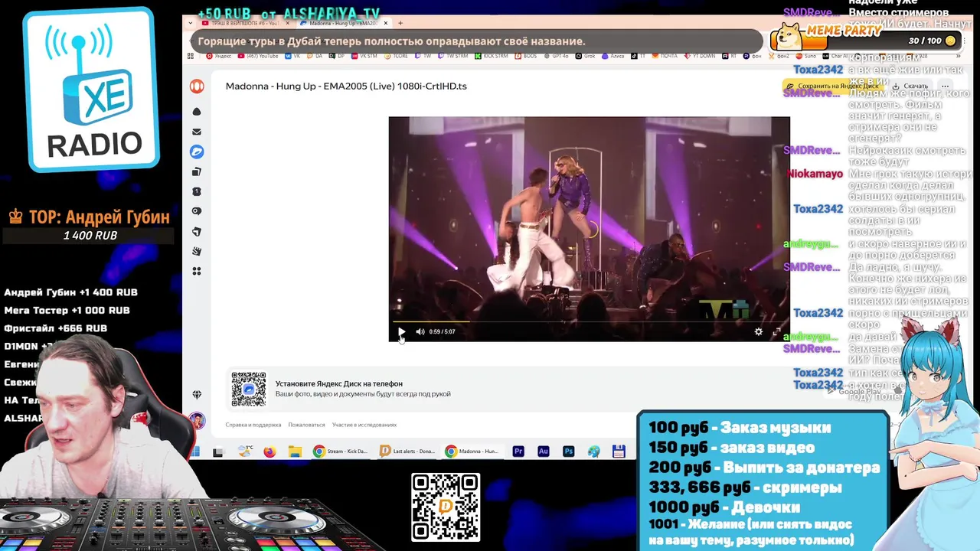The image size is (980, 551).
Task: Open GPT 4o bookmark
Action: pos(556,56)
